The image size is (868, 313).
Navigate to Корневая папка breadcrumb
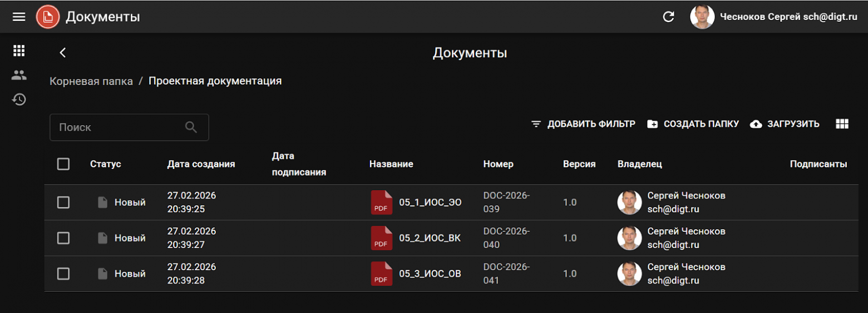pos(91,81)
